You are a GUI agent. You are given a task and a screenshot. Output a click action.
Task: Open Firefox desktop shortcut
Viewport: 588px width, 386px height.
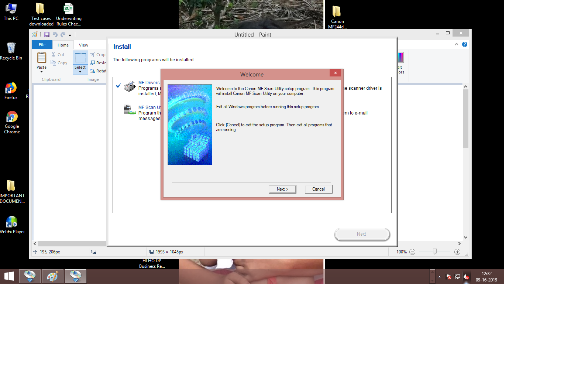[x=11, y=91]
